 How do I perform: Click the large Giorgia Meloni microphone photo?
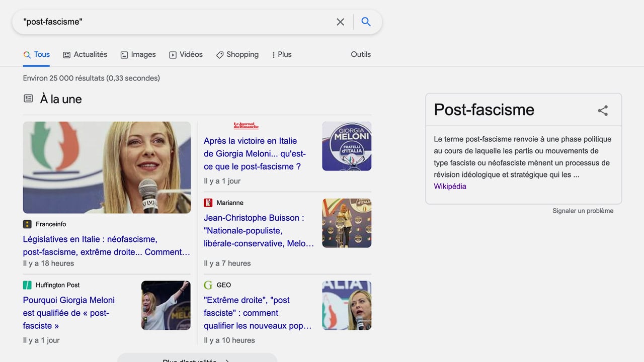107,167
